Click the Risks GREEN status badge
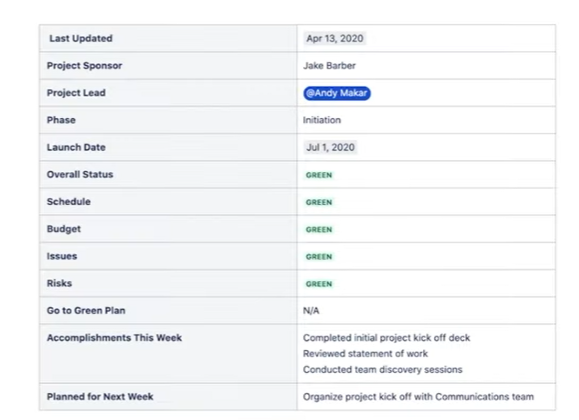Image resolution: width=579 pixels, height=420 pixels. tap(319, 284)
